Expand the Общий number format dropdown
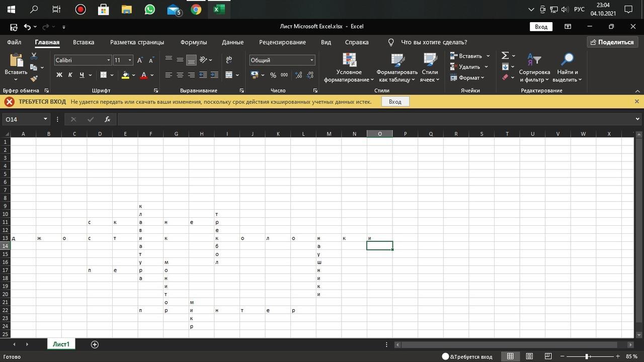644x362 pixels. tap(311, 60)
